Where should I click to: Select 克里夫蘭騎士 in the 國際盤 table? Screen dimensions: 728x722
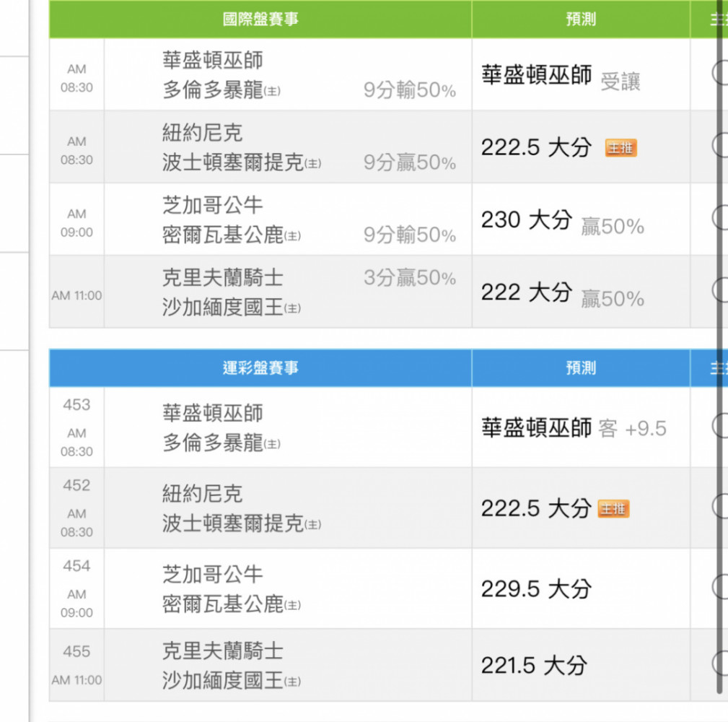223,277
